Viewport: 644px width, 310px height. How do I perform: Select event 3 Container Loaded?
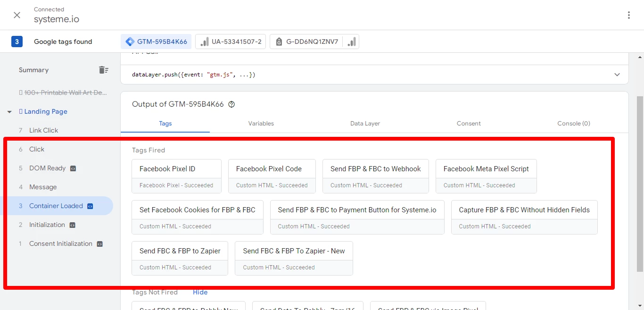pos(57,206)
